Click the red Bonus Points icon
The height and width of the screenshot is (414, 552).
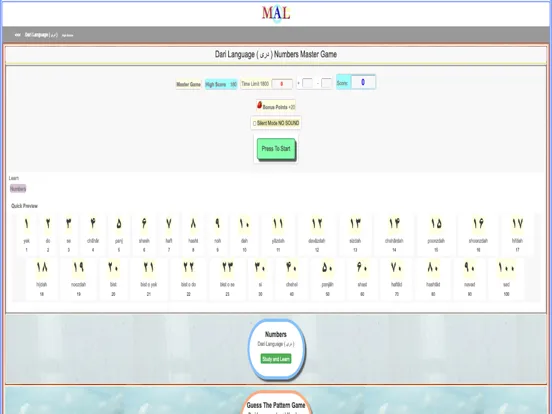259,105
